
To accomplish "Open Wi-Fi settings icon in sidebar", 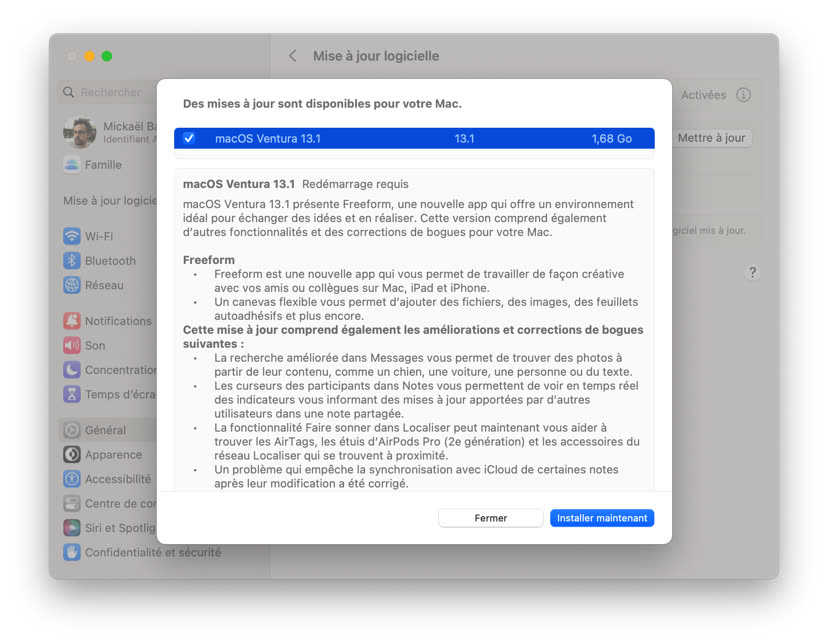I will [72, 236].
